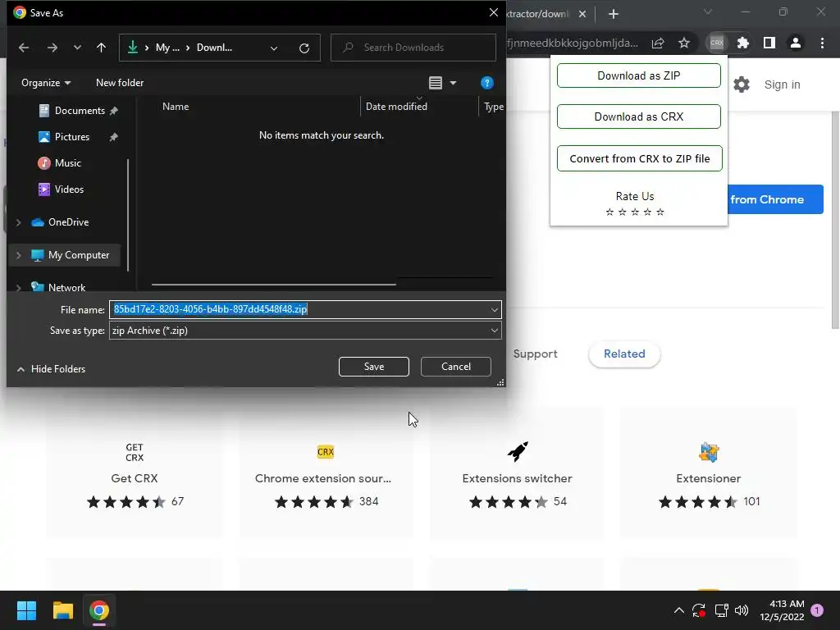Switch to the Related tab
Viewport: 840px width, 630px height.
pyautogui.click(x=624, y=354)
